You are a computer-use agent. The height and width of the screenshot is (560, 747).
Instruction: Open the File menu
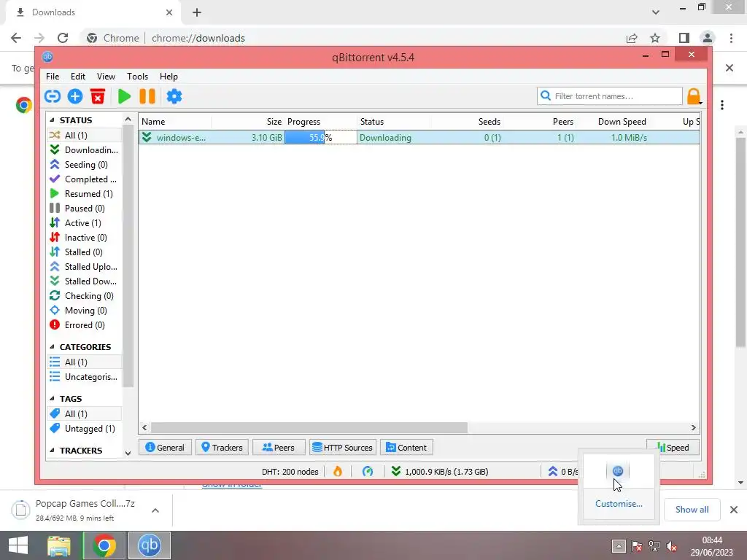(53, 76)
